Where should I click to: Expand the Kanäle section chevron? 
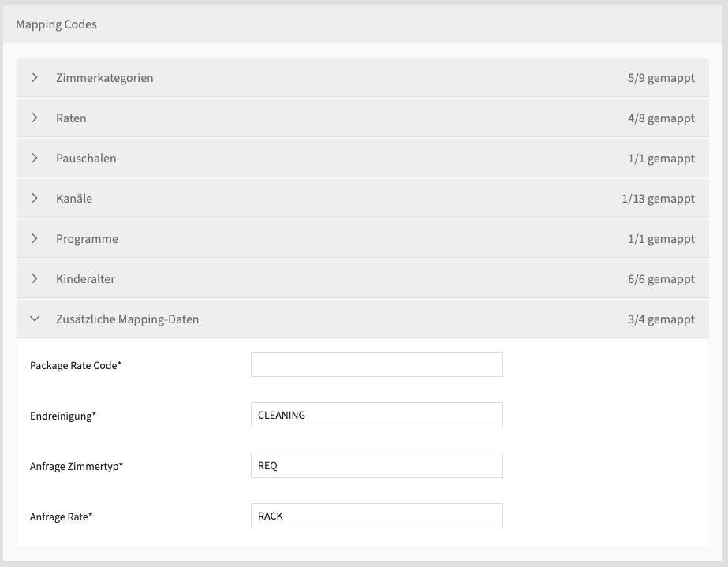point(35,198)
